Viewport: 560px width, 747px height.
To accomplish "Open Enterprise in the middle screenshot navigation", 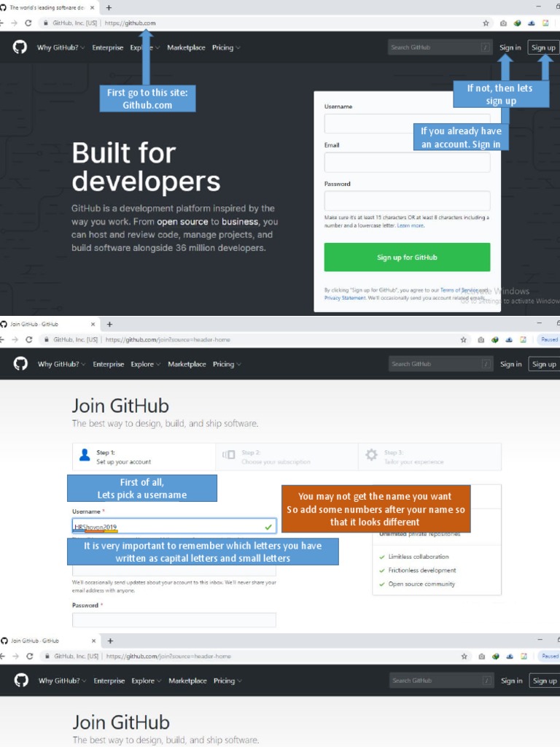I will point(108,364).
